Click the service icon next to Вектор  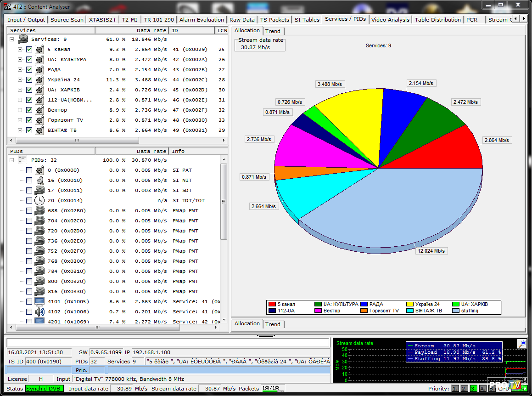coord(39,110)
